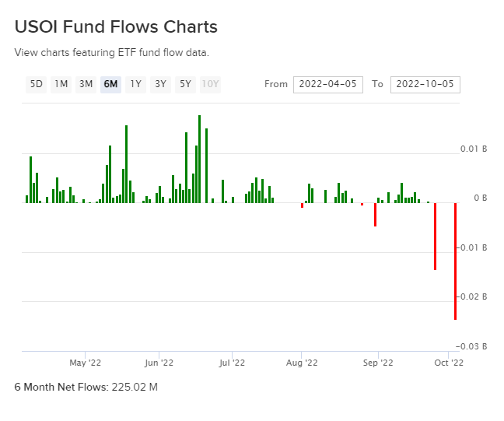Select the active 6M range button
This screenshot has height=421, width=504.
pos(110,84)
